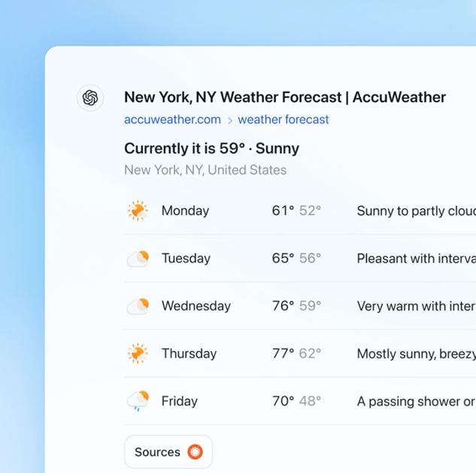This screenshot has height=473, width=476.
Task: Select the Wednesday forecast row label
Action: [196, 306]
